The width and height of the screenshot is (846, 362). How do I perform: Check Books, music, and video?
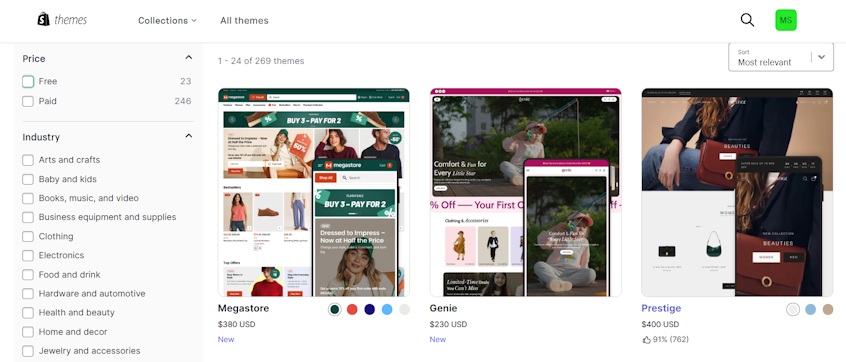[28, 199]
